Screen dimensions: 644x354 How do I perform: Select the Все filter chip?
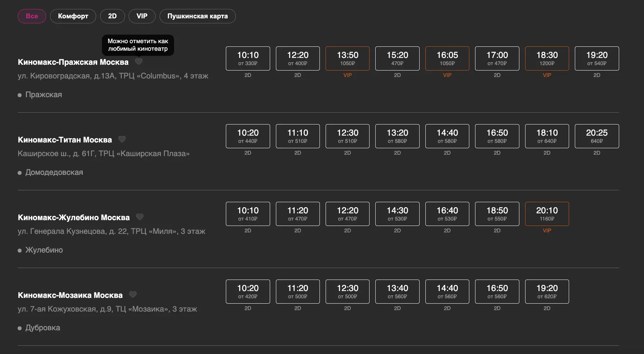[x=32, y=16]
